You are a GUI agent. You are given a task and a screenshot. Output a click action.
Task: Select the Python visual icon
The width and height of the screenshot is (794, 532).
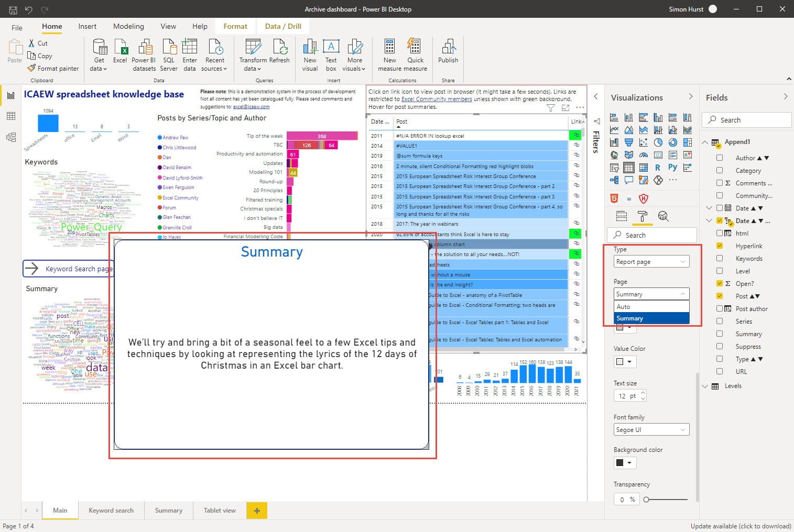[x=673, y=167]
